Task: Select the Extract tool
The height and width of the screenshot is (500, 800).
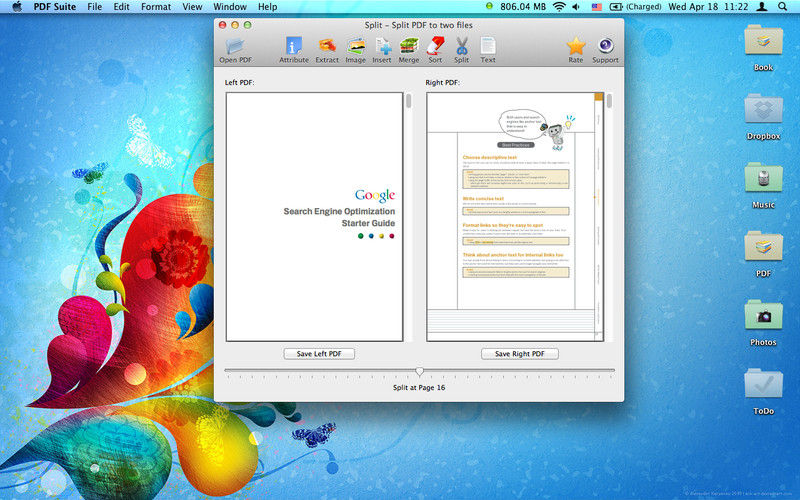Action: 327,50
